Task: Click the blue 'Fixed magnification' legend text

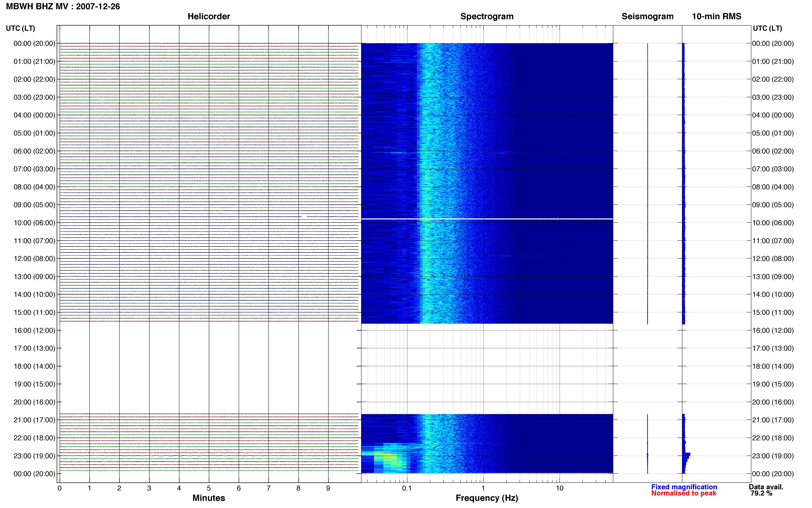Action: [684, 487]
